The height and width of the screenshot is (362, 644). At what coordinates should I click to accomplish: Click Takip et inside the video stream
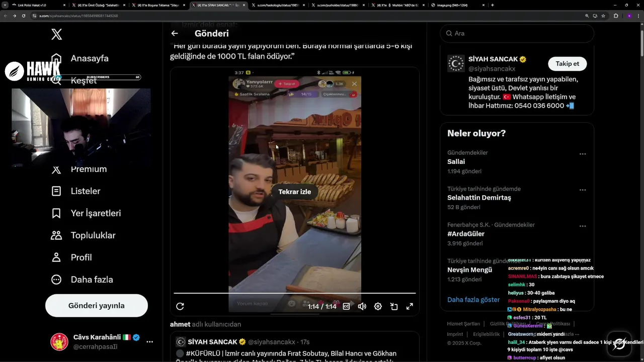click(287, 84)
